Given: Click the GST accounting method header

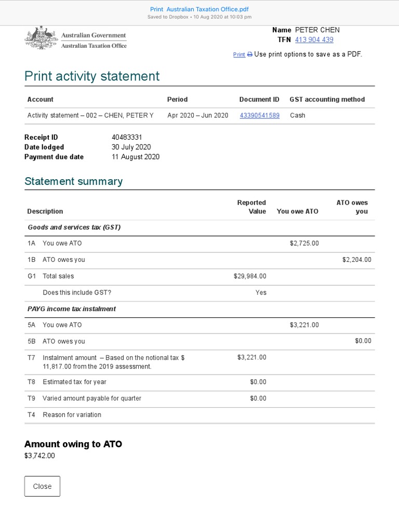Looking at the screenshot, I should (x=327, y=99).
